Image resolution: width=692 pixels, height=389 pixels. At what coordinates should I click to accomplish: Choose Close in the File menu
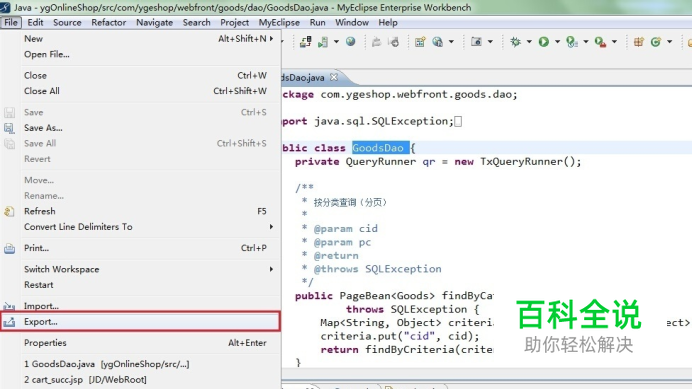[x=140, y=76]
